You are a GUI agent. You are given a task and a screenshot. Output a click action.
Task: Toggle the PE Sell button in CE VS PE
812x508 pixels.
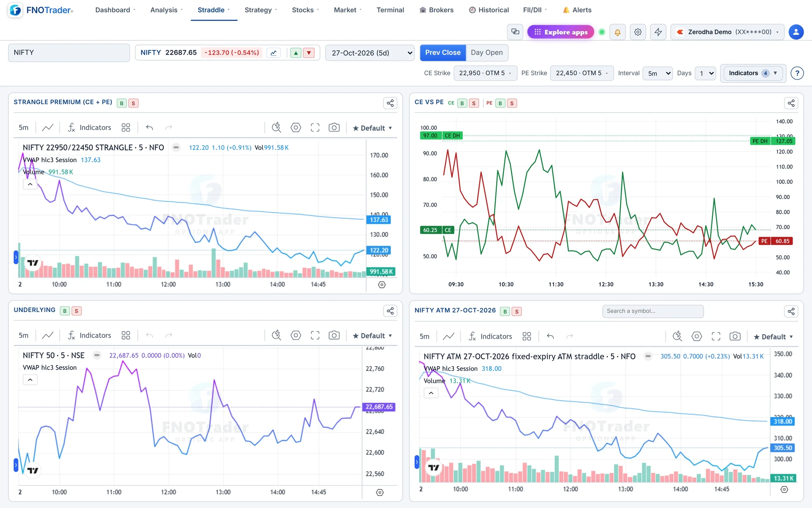[x=512, y=103]
